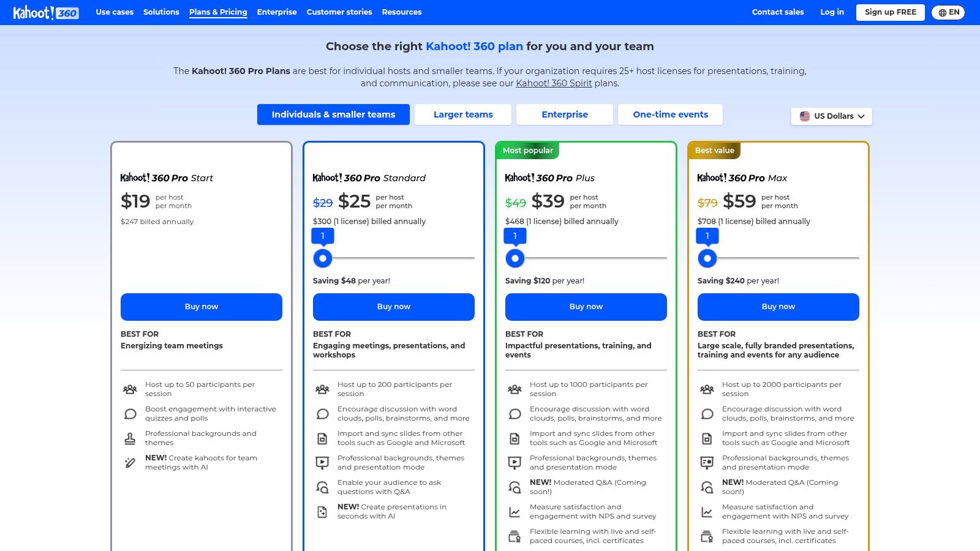Click the import slides icon in Pro Max plan
The width and height of the screenshot is (980, 551).
click(x=707, y=438)
